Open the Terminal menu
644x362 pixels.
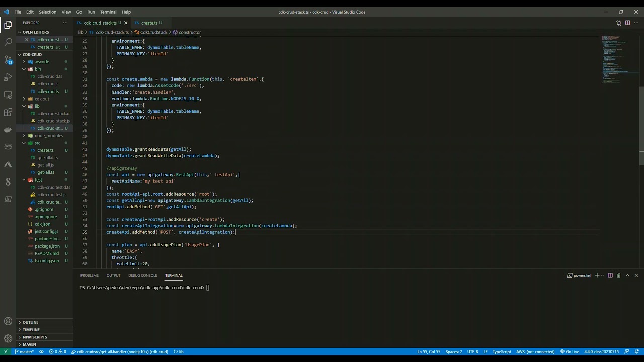[x=108, y=12]
